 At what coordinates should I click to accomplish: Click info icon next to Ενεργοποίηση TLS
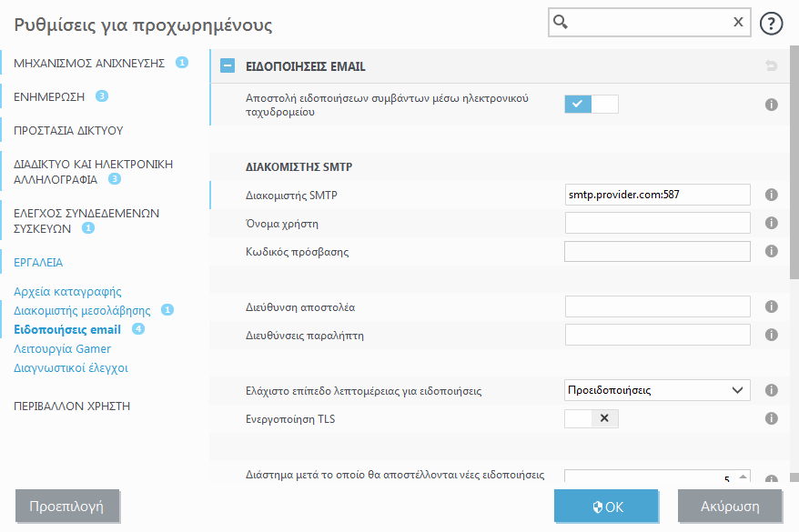click(771, 418)
